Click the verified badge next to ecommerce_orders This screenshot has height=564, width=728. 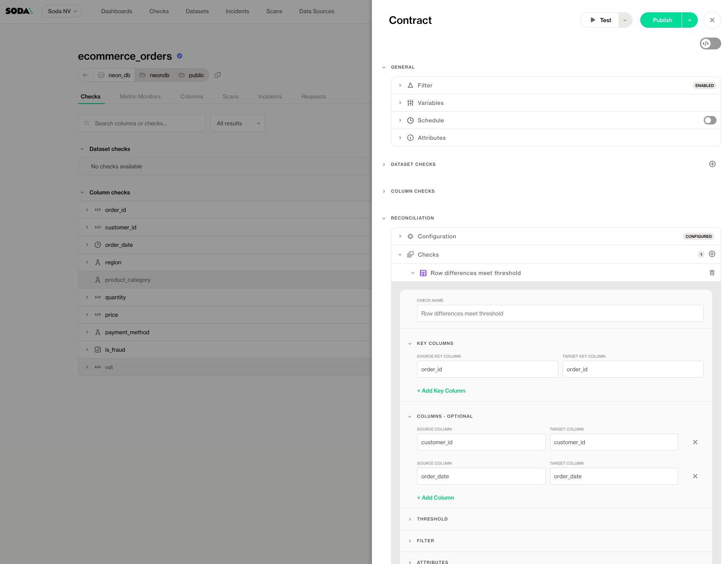pyautogui.click(x=180, y=56)
